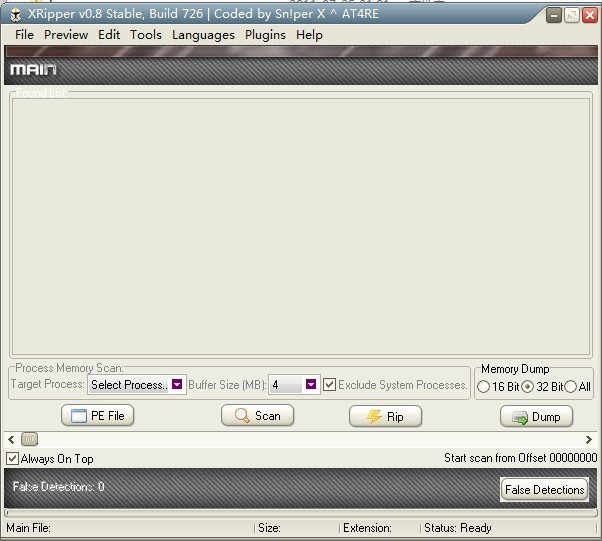This screenshot has width=602, height=541.
Task: Select the 16 Bit memory dump option
Action: 484,387
